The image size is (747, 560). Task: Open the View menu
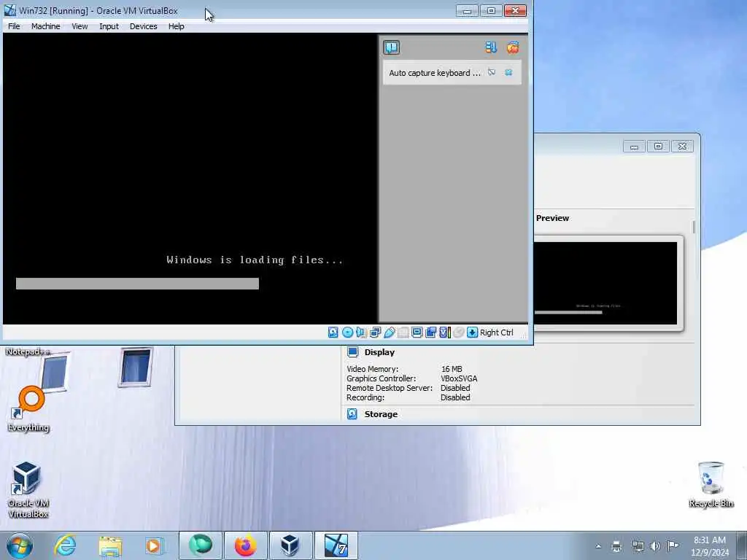point(80,26)
